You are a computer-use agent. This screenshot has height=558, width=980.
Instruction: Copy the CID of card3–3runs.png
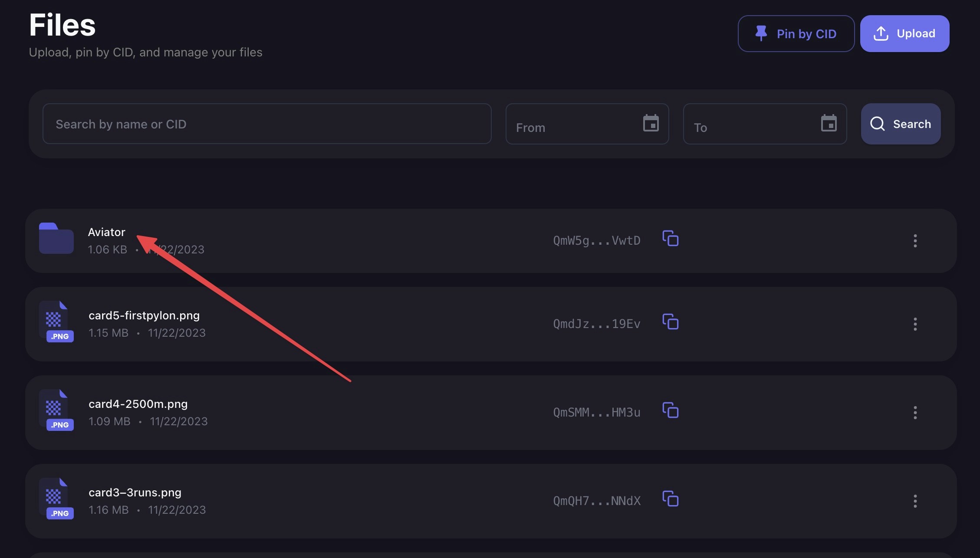tap(670, 499)
